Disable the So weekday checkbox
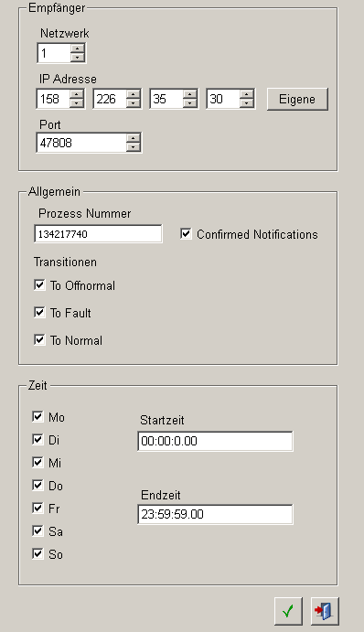Screen dimensions: 364x632 [x=37, y=554]
